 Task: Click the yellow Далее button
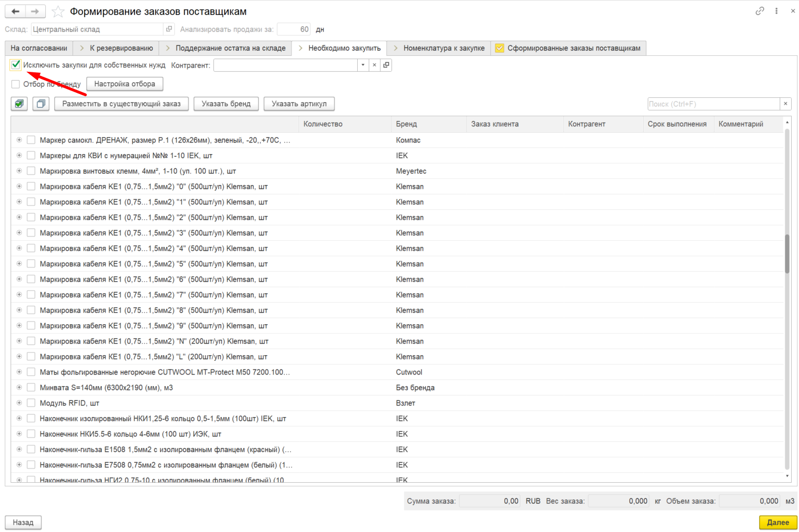(x=778, y=523)
